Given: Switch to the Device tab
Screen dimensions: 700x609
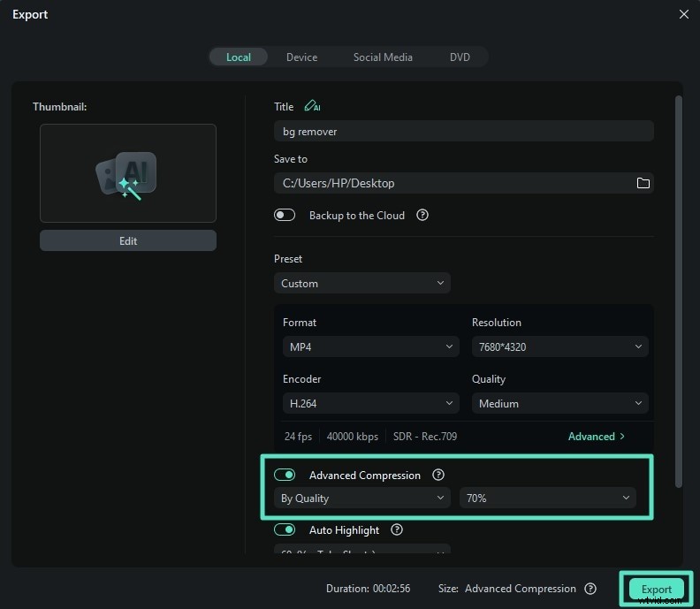Looking at the screenshot, I should [301, 57].
